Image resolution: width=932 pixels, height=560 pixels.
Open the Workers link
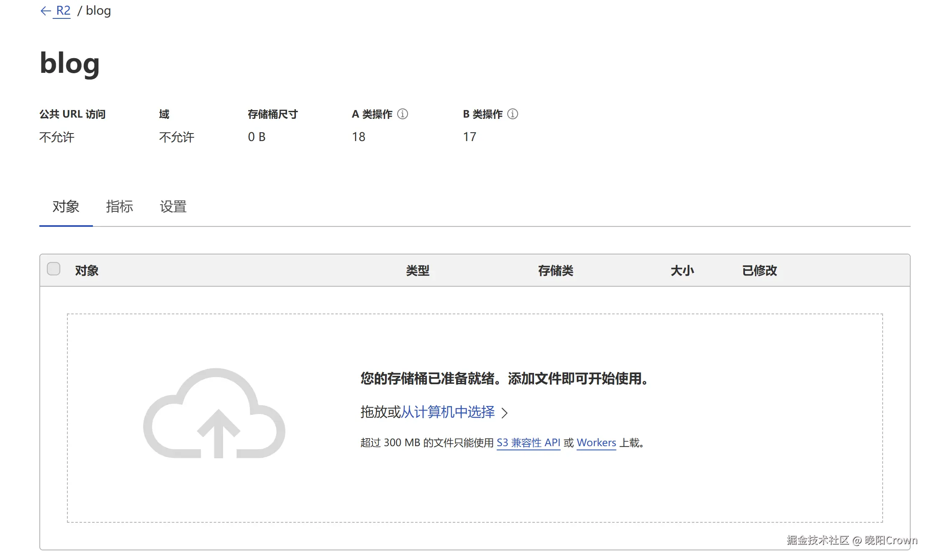pos(596,442)
